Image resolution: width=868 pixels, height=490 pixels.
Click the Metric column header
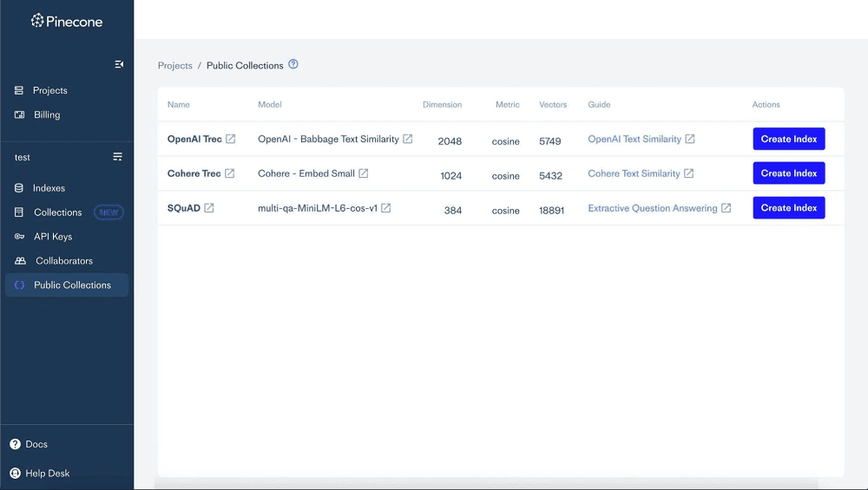[x=508, y=105]
